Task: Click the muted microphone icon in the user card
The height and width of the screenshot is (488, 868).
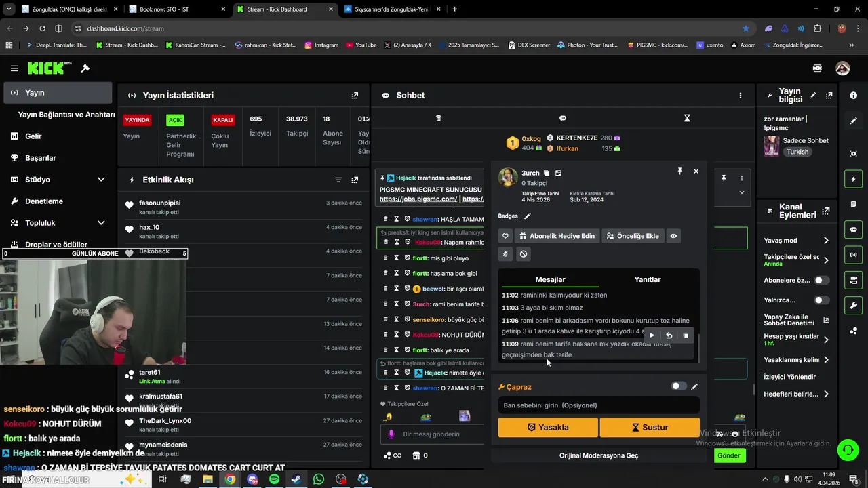Action: pos(505,254)
